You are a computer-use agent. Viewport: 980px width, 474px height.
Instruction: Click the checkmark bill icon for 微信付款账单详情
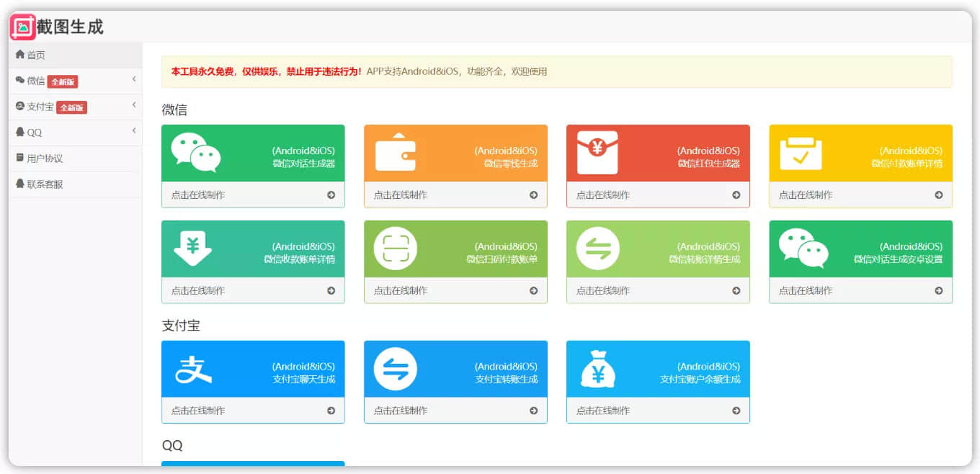pos(801,153)
